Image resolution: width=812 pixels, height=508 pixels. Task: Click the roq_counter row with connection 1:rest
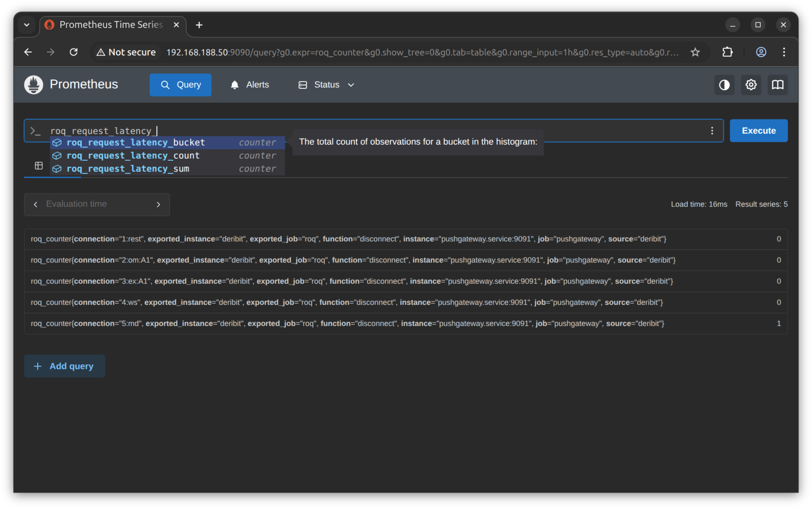coord(406,239)
